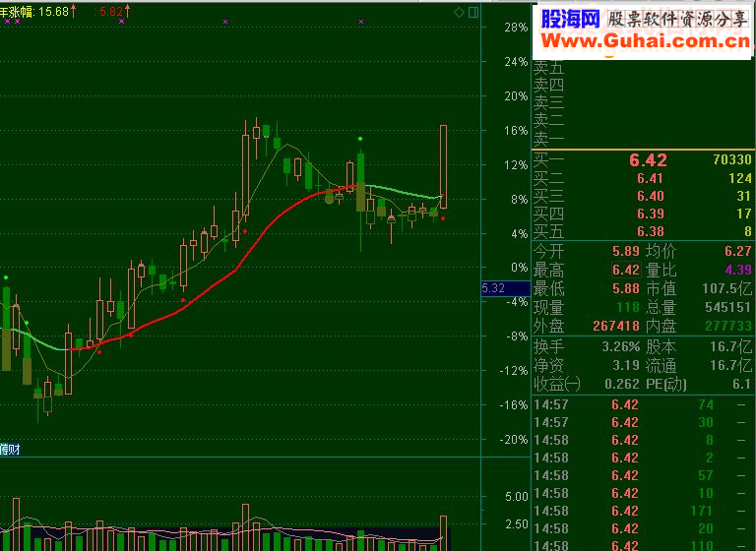
Task: Select the 14:58 trade with volume 57
Action: pos(644,475)
